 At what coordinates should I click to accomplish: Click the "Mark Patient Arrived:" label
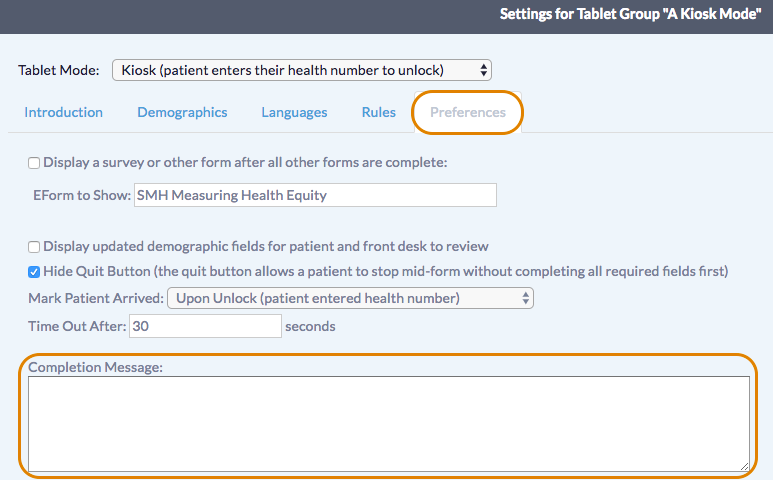click(x=96, y=298)
